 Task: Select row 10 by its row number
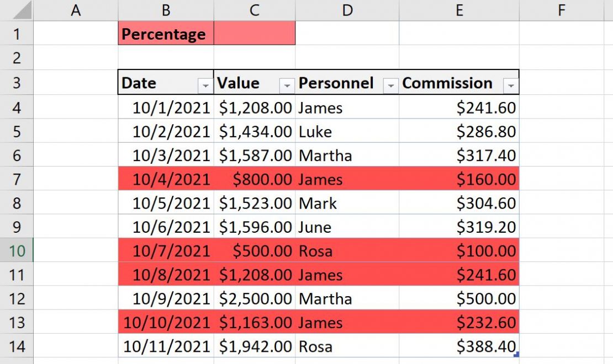click(17, 251)
